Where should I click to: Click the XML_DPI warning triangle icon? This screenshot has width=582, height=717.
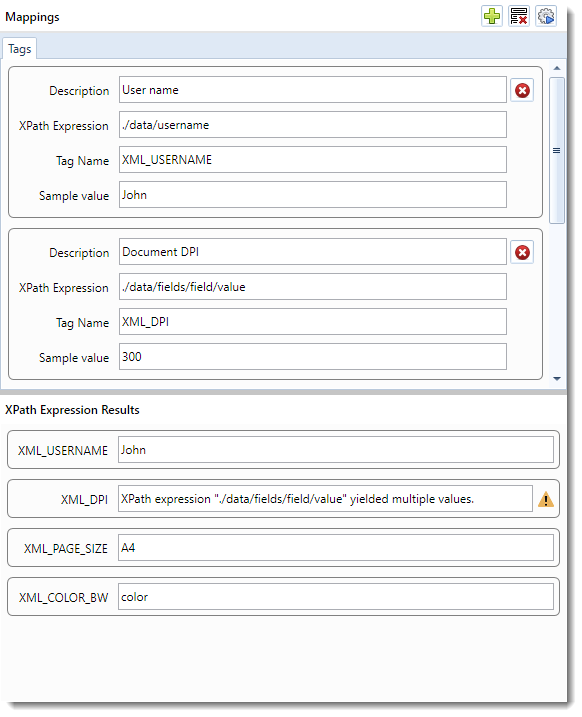pos(545,499)
